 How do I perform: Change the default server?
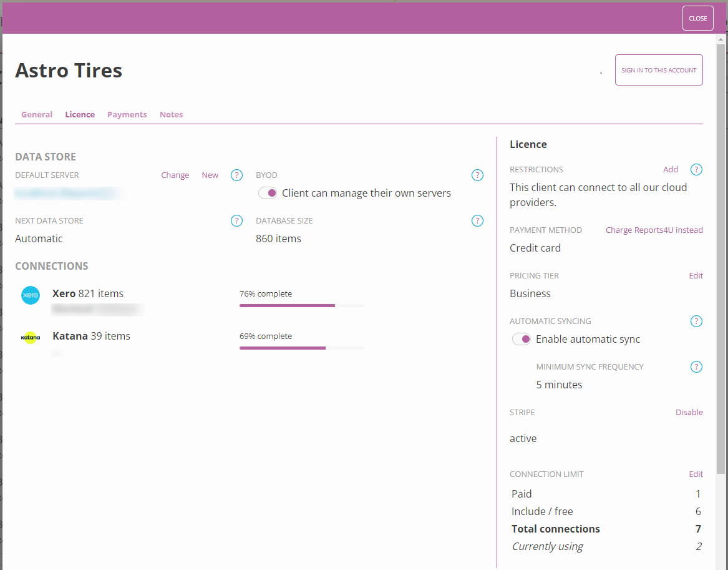[175, 175]
